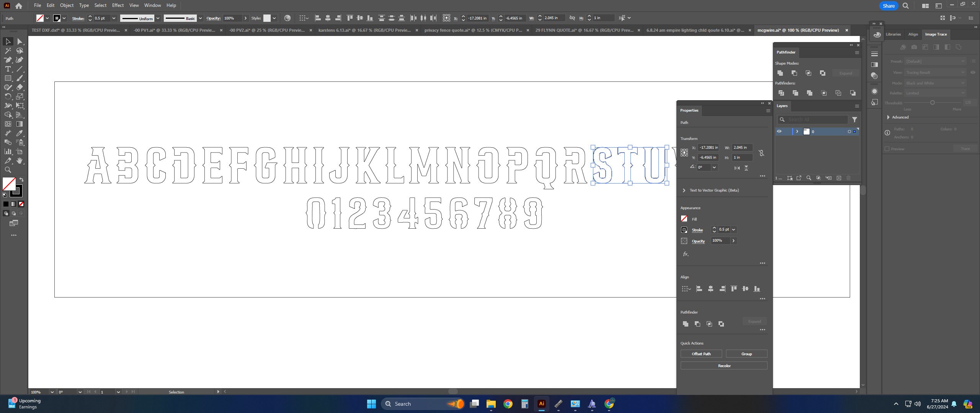The width and height of the screenshot is (980, 413).
Task: Enable the Preview checkbox in Image Trace
Action: [888, 148]
